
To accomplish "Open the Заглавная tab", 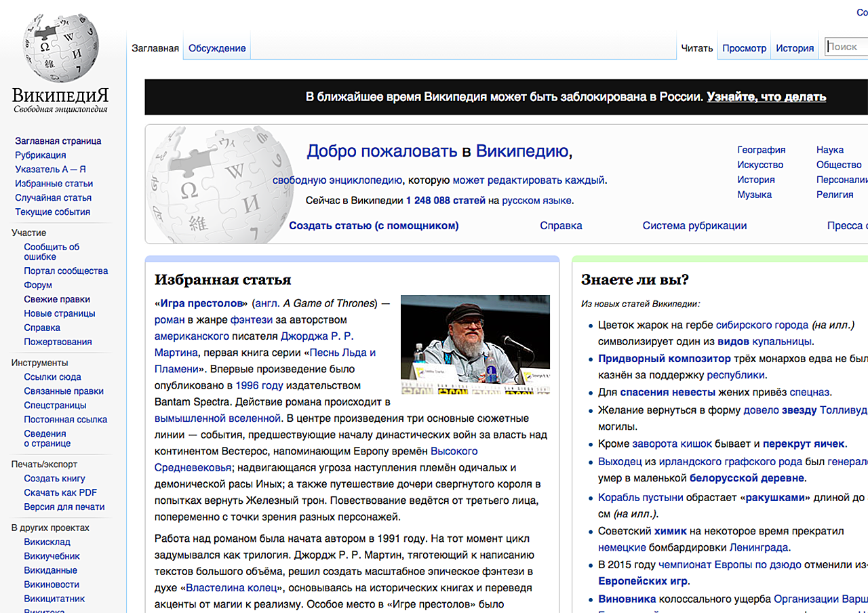I will pyautogui.click(x=155, y=48).
